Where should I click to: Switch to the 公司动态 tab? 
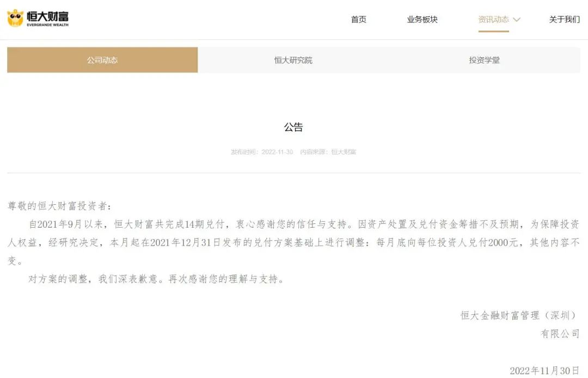coord(102,60)
